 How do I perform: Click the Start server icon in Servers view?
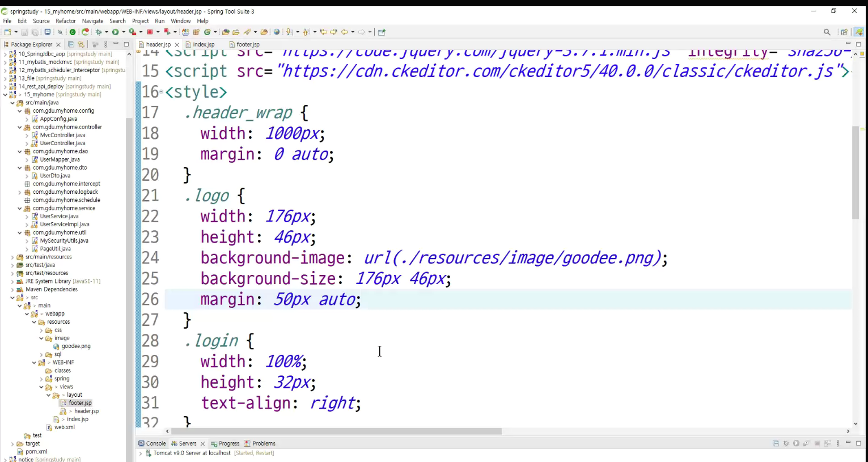pos(797,443)
